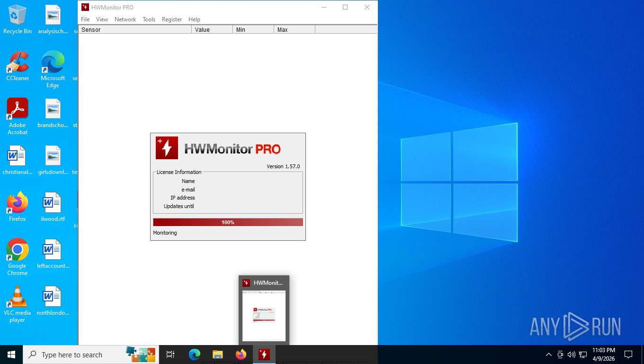This screenshot has width=644, height=364.
Task: Select the brandscho... image file icon
Action: pyautogui.click(x=53, y=114)
